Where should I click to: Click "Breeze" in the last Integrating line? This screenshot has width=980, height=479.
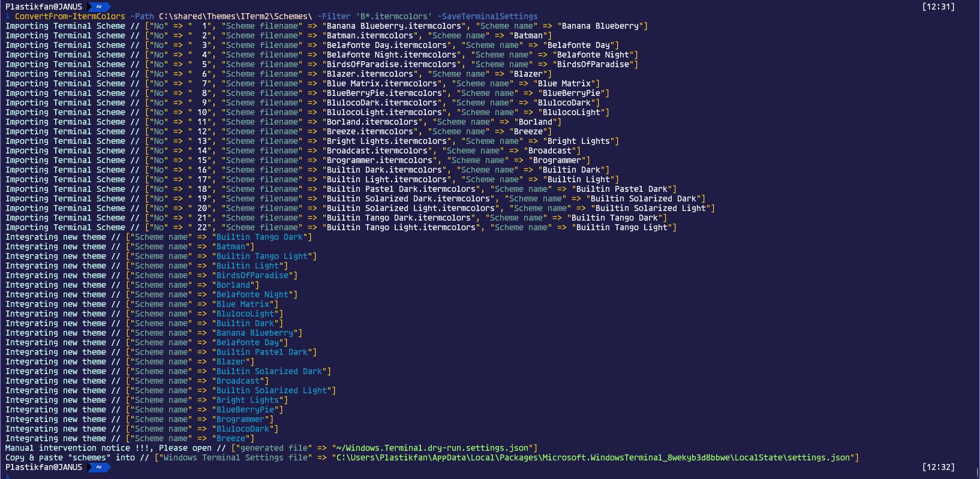tap(231, 438)
